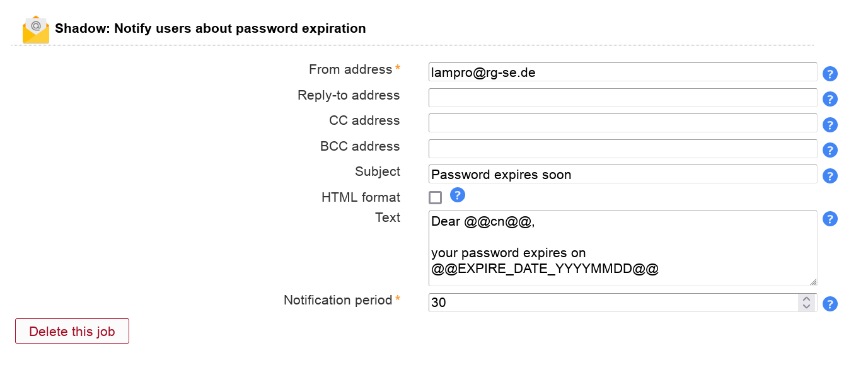Open help for Reply-to address
This screenshot has height=365, width=868.
click(x=830, y=99)
